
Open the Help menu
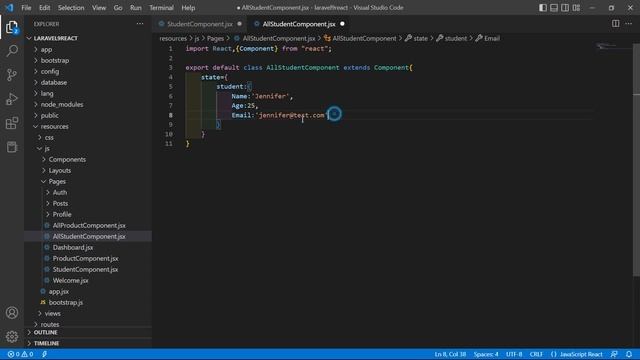coord(188,8)
